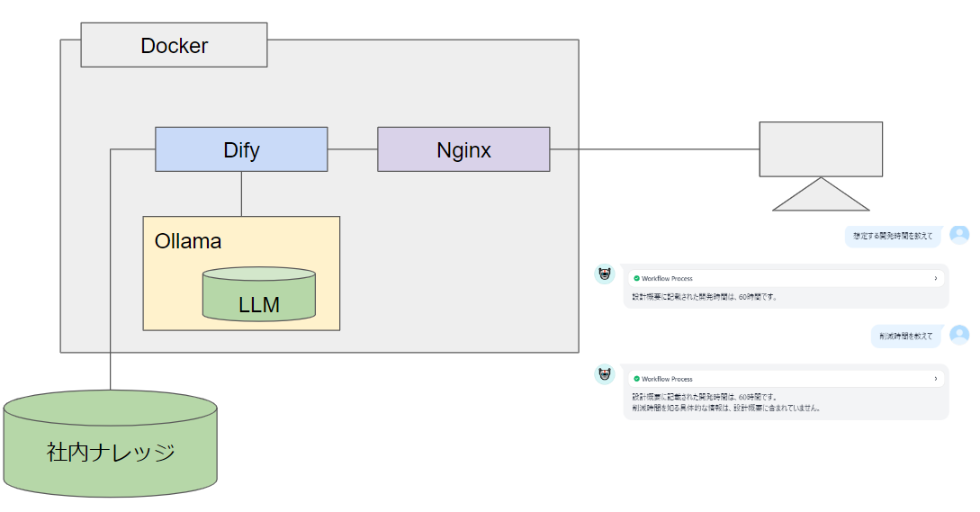Click the bot avatar beside the first answer

(x=605, y=274)
